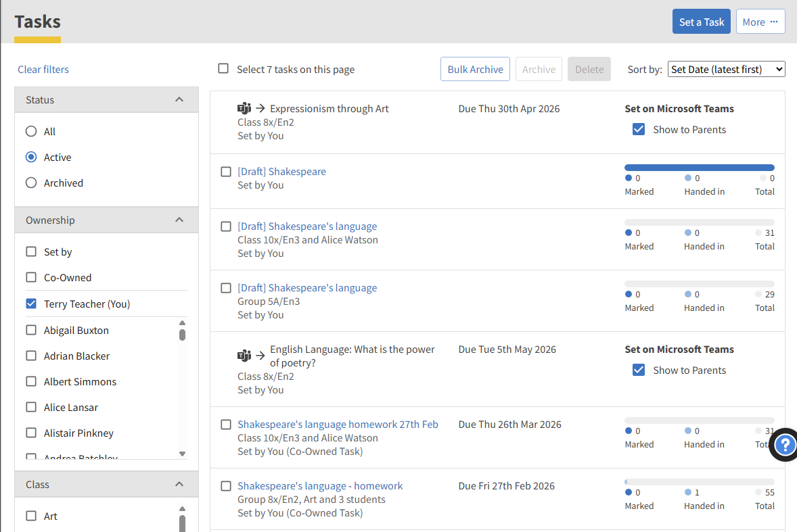The image size is (797, 532).
Task: Click the Set a Task button
Action: (x=702, y=22)
